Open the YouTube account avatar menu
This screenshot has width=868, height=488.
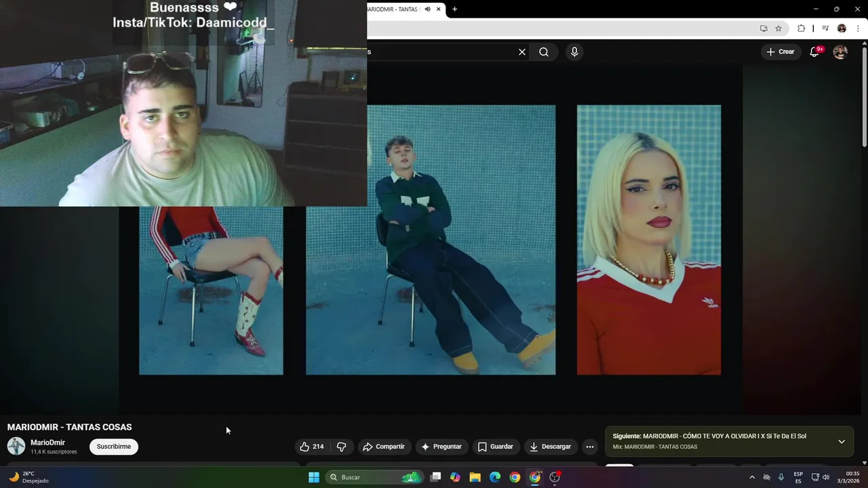click(840, 52)
